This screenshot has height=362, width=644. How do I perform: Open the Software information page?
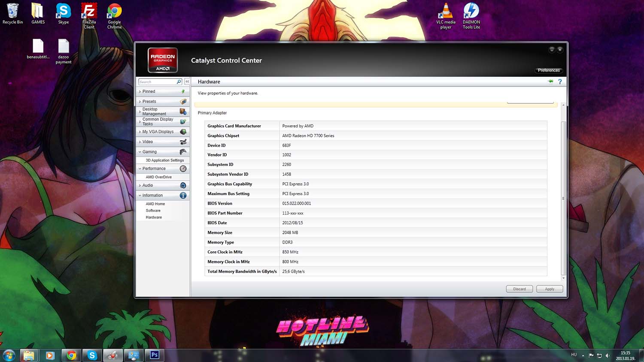[153, 211]
